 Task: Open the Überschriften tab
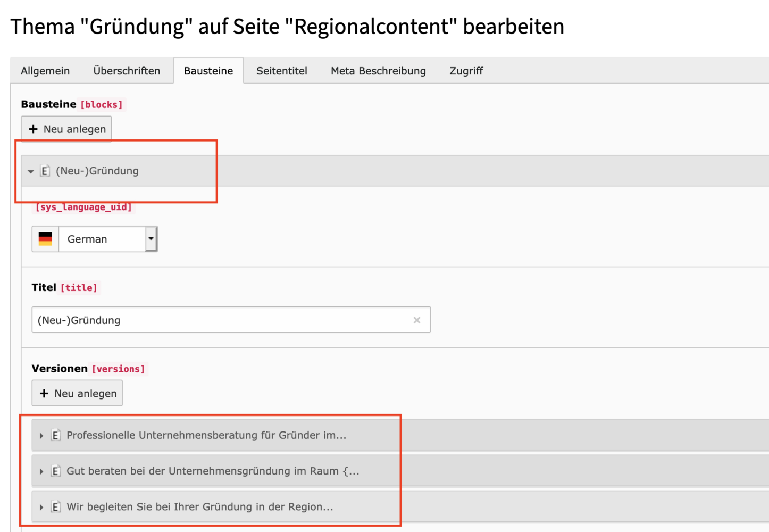(x=127, y=71)
